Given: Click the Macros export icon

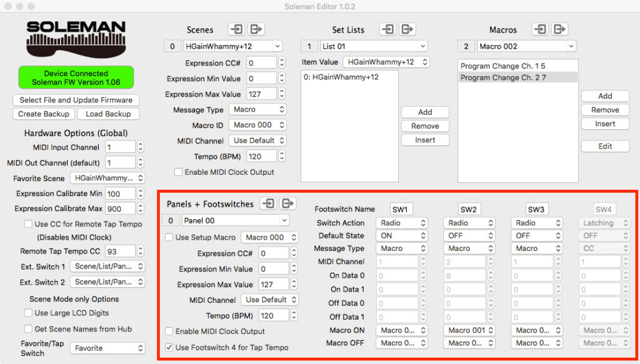Looking at the screenshot, I should [x=559, y=29].
